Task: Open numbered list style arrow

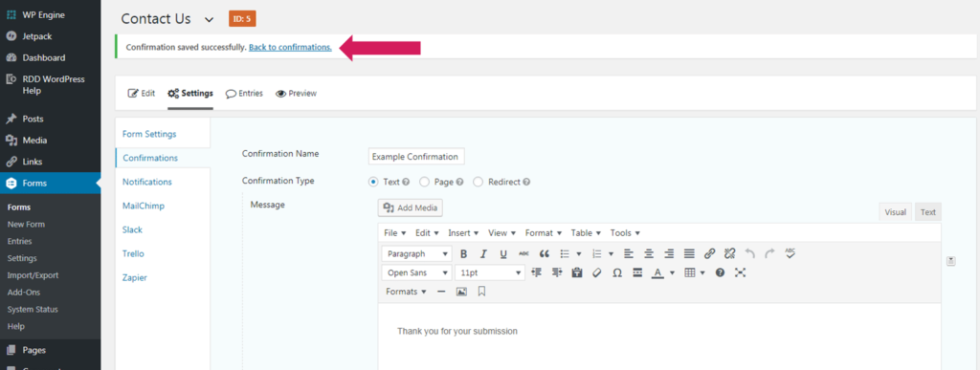Action: (x=611, y=254)
